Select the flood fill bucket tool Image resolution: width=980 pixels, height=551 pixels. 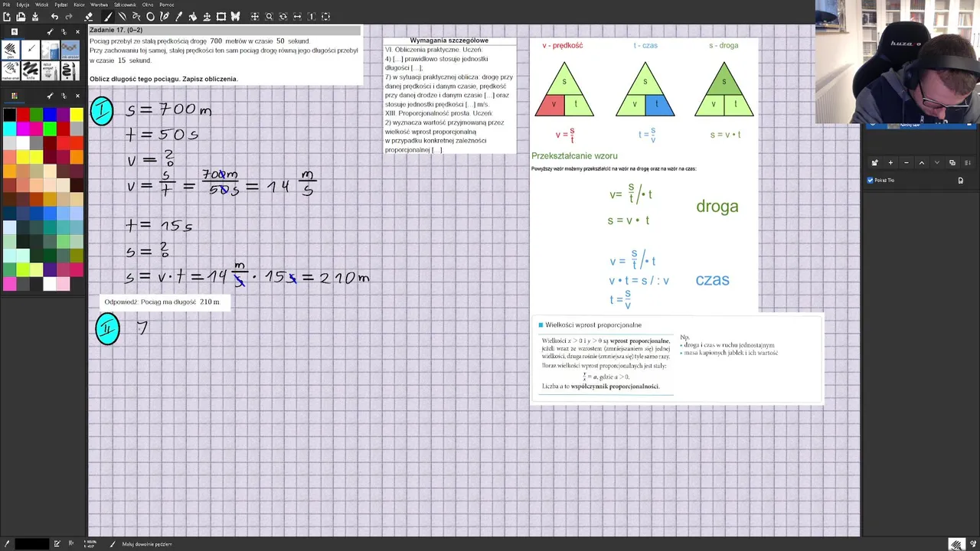click(x=193, y=17)
